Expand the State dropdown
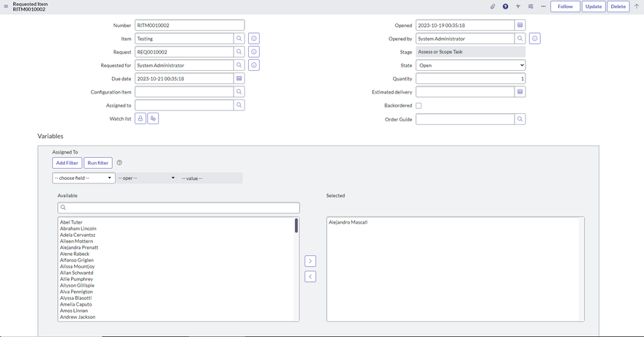 [x=470, y=65]
